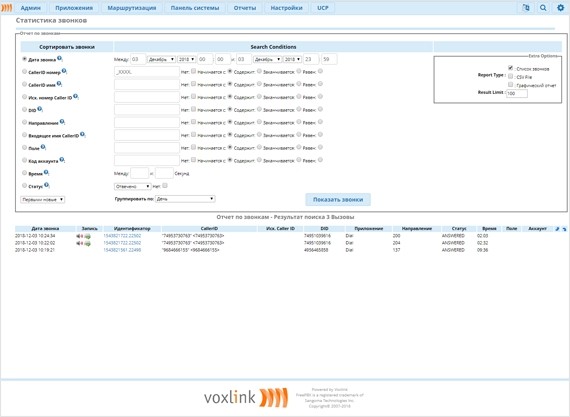Click the search magnifier icon in top bar
Screen dimensions: 570x417
[x=543, y=8]
